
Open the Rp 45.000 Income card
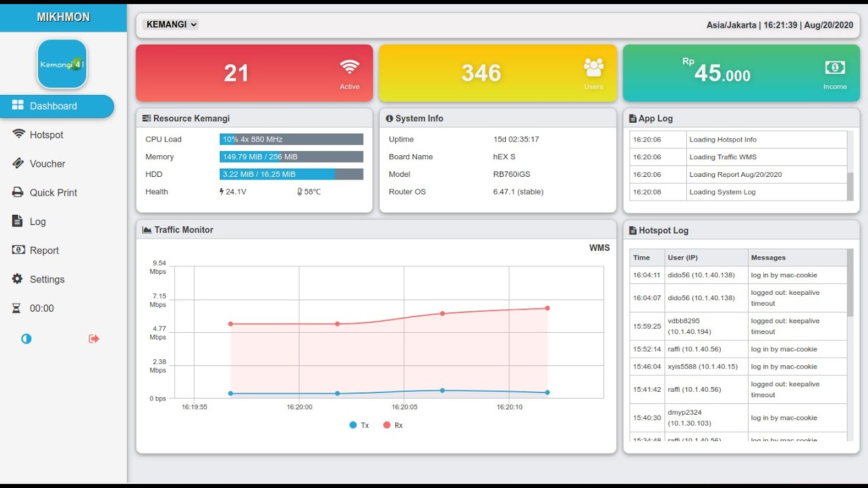741,73
